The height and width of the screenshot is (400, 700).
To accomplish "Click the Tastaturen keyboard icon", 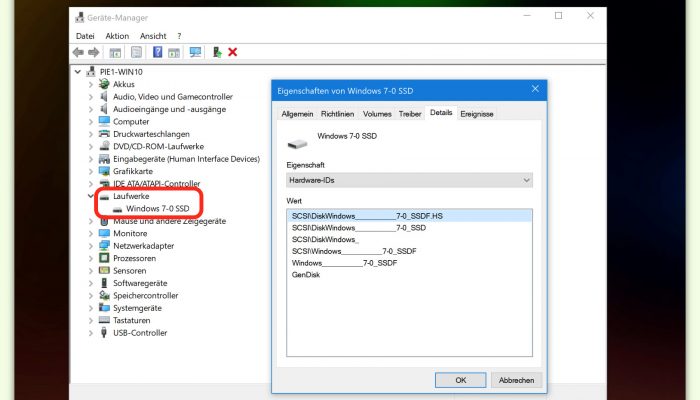I will pyautogui.click(x=104, y=320).
